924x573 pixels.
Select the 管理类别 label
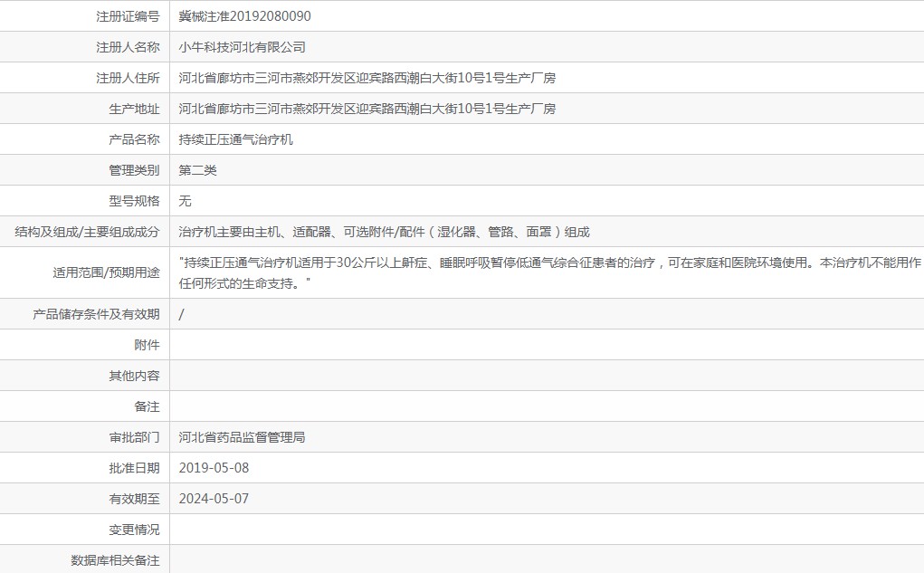click(x=134, y=170)
